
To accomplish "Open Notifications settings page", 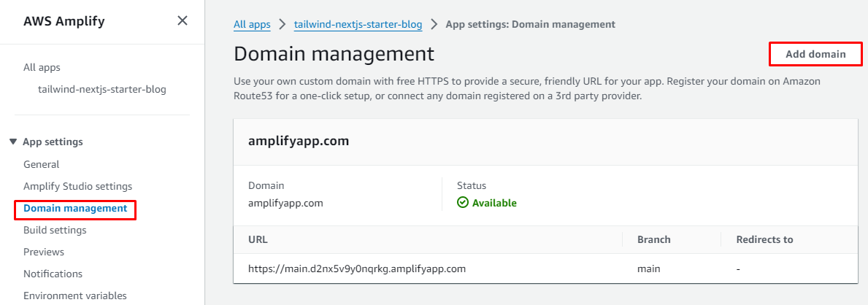I will (x=53, y=274).
